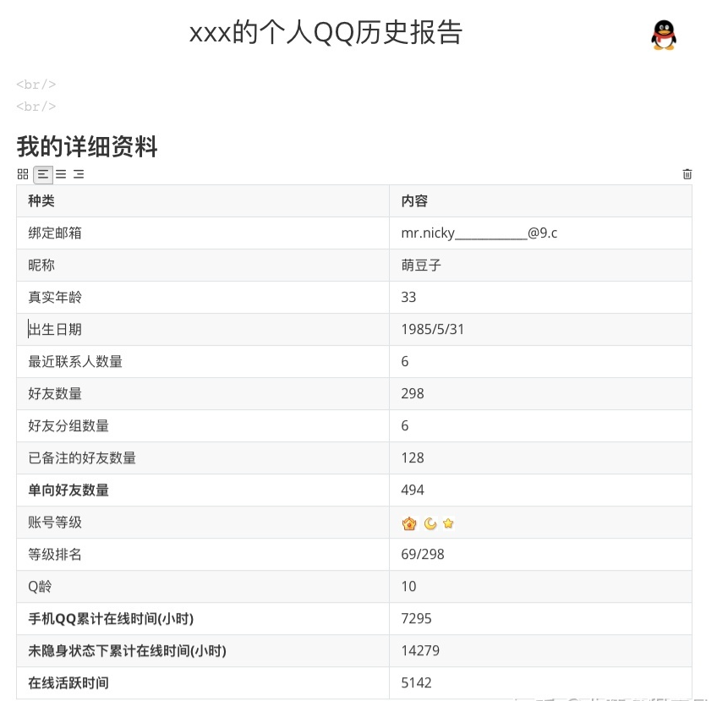Click the trash icon to delete the table
The width and height of the screenshot is (728, 701).
[687, 174]
